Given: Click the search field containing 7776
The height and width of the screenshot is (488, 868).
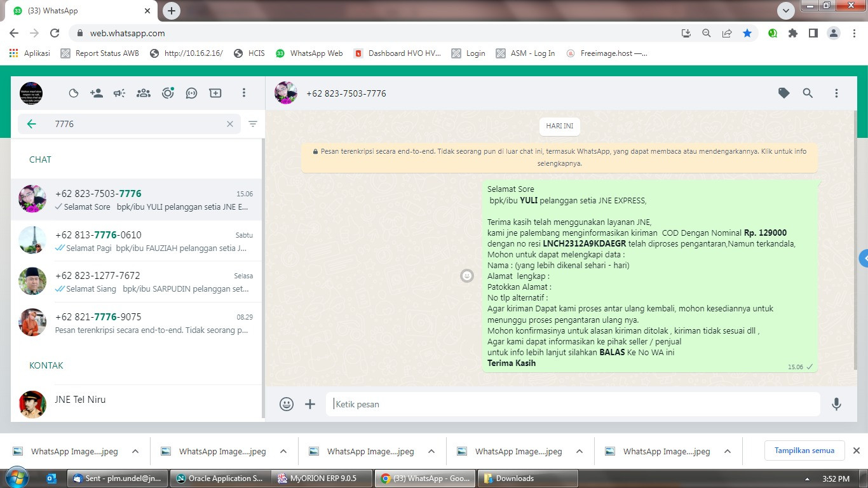Looking at the screenshot, I should pyautogui.click(x=129, y=124).
